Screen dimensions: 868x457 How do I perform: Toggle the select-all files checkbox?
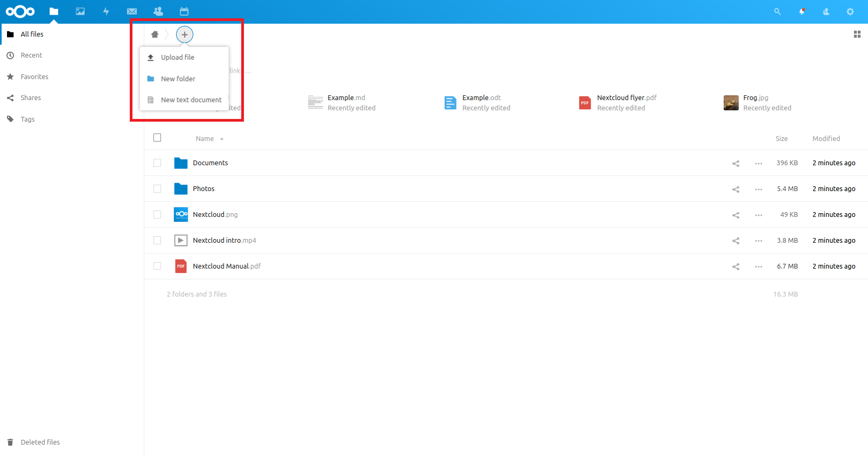click(157, 138)
